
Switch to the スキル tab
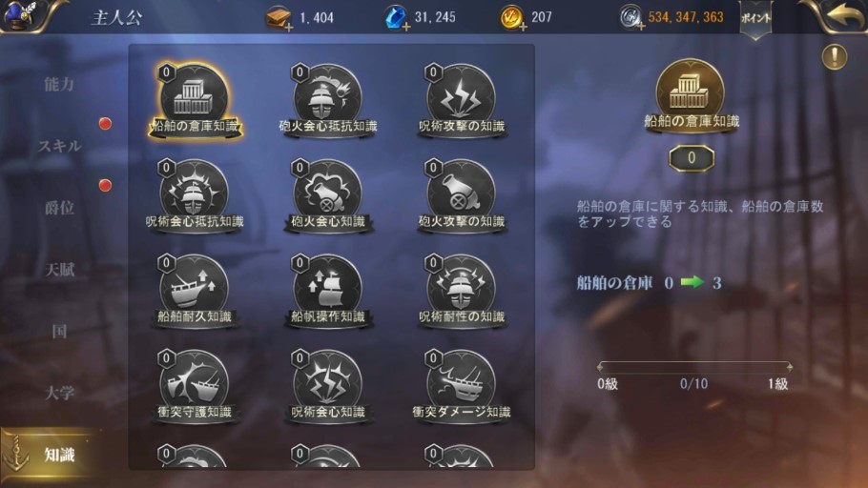(x=59, y=146)
